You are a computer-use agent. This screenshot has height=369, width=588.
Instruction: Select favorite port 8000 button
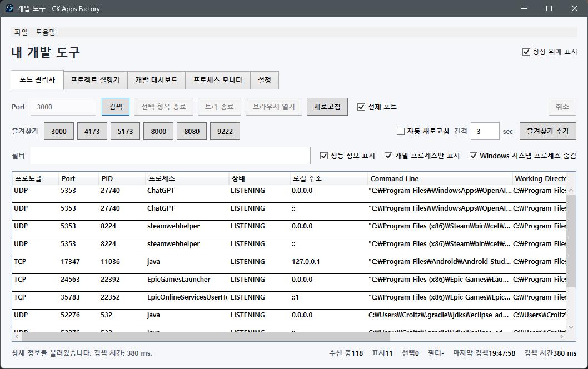point(158,131)
